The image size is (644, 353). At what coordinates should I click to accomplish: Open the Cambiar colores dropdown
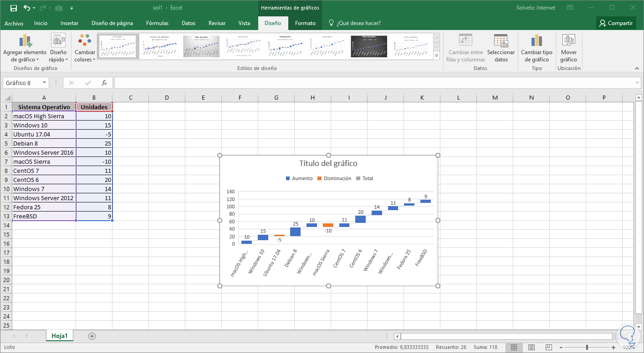pyautogui.click(x=85, y=48)
